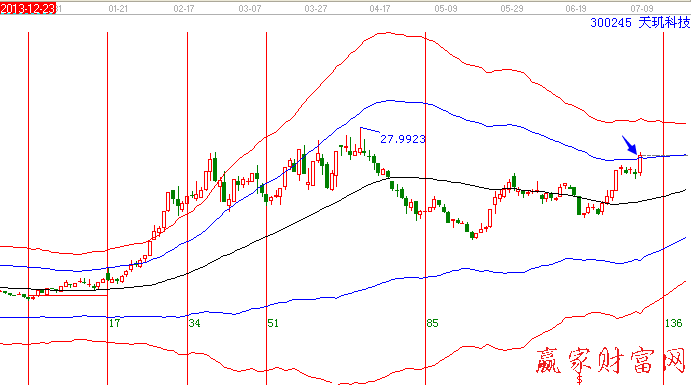
Task: Click stock code 300245 title
Action: pyautogui.click(x=611, y=22)
